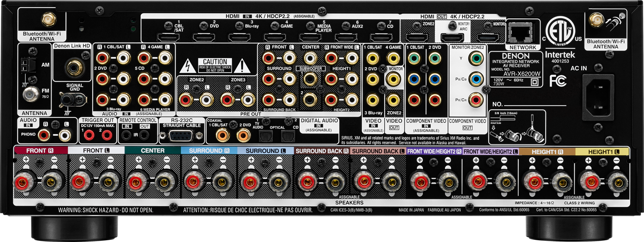This screenshot has width=644, height=242.
Task: Click the ETL Listed certification logo
Action: (x=561, y=31)
